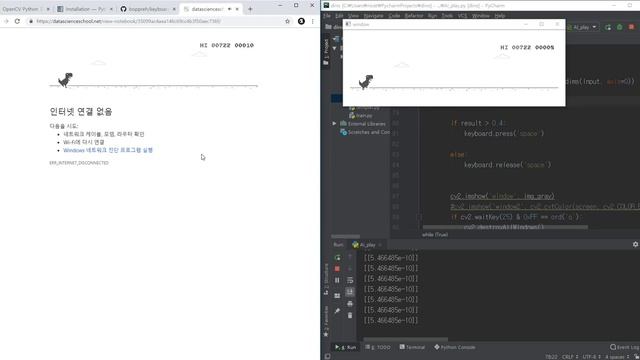This screenshot has height=360, width=640.
Task: Click the red stop icon in toolbar
Action: pos(631,27)
